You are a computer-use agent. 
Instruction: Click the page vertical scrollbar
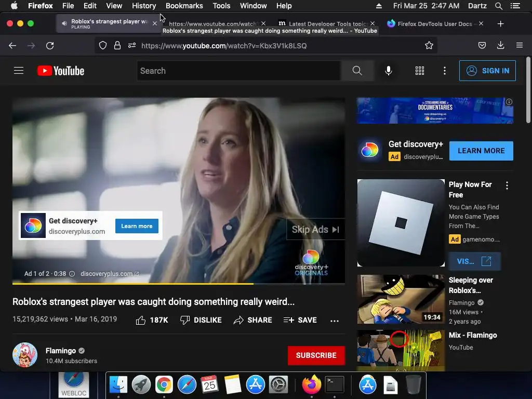pos(528,90)
